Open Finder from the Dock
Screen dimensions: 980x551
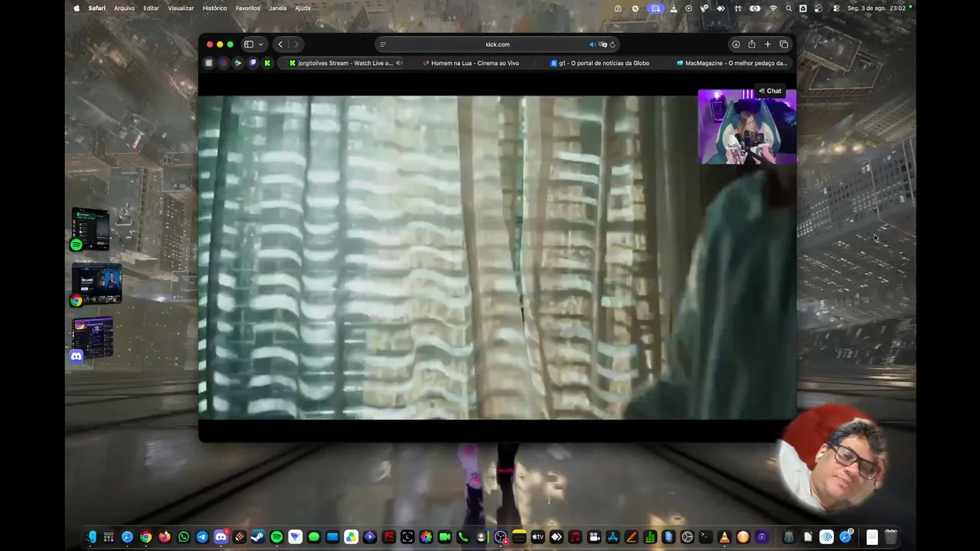coord(90,537)
